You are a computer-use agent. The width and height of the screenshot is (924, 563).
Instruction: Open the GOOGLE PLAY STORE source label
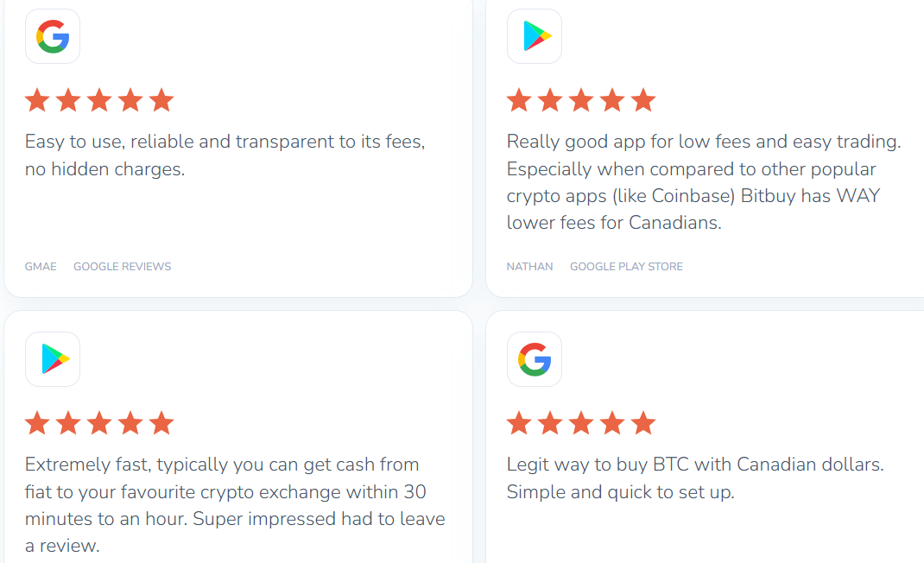pyautogui.click(x=626, y=267)
